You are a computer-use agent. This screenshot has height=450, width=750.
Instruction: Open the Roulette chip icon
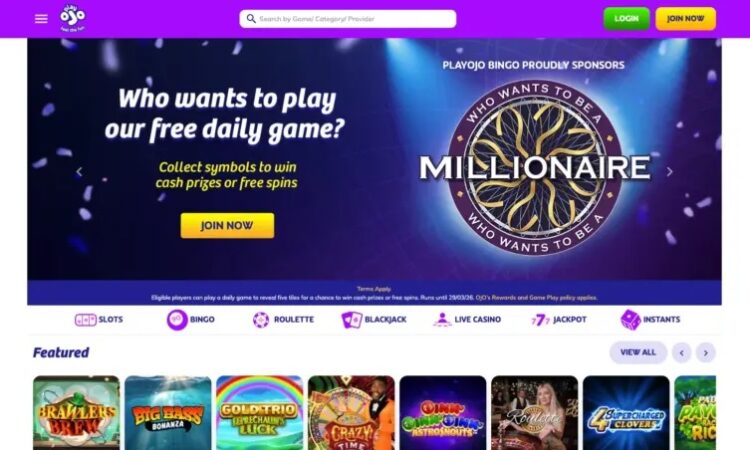[x=261, y=319]
